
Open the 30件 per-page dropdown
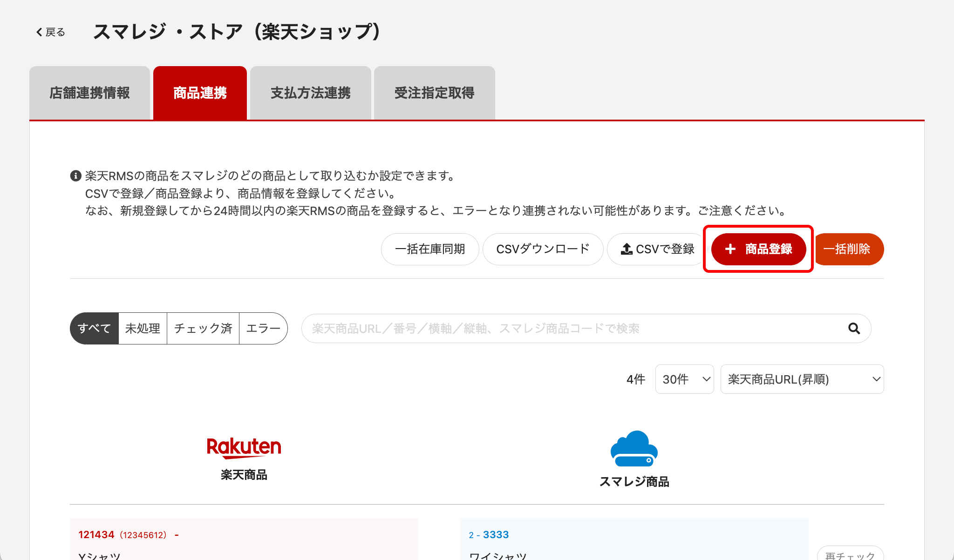pos(684,379)
